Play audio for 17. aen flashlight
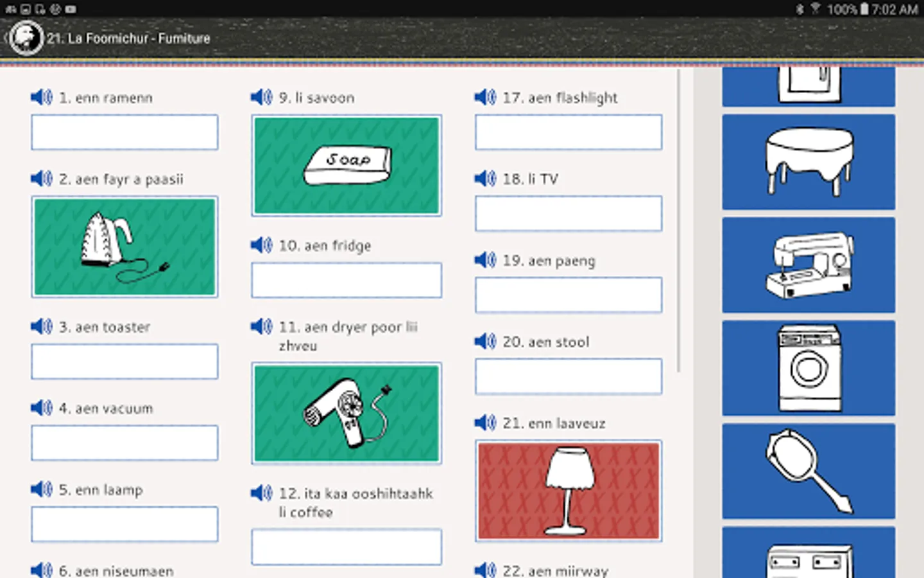 click(486, 97)
